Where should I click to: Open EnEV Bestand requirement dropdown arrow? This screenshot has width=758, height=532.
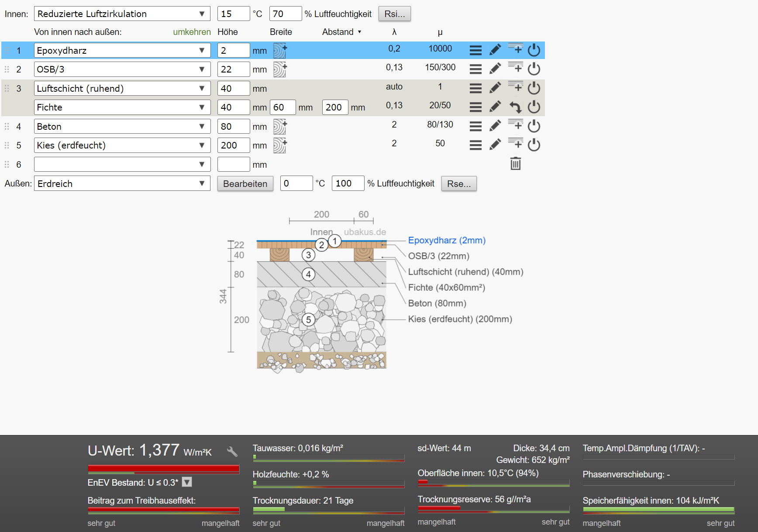187,482
